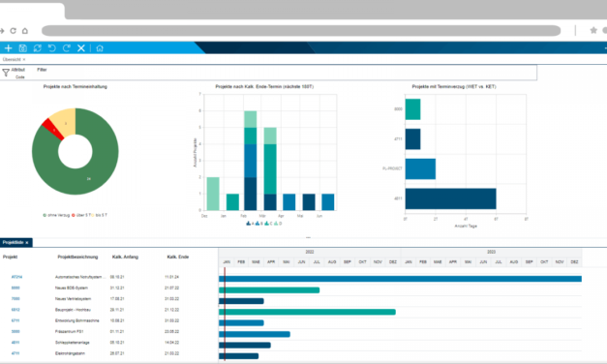Click the 8000 horizontal delay bar
Viewport: 607px width, 364px height.
pos(412,109)
